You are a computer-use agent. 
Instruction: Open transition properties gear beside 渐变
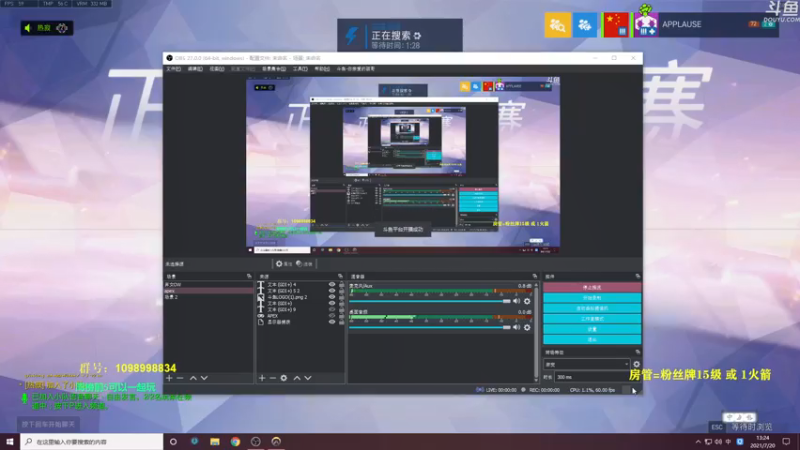pyautogui.click(x=636, y=364)
